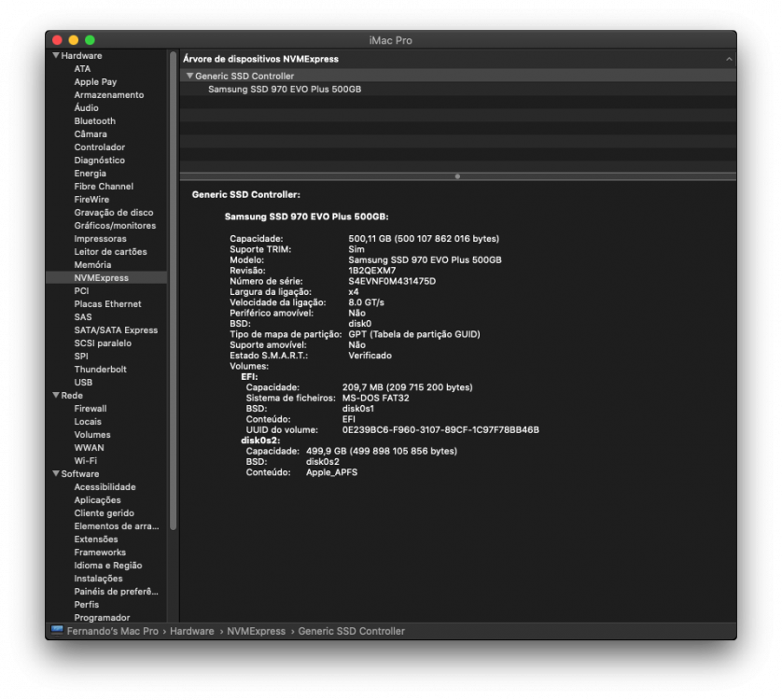This screenshot has height=700, width=782.
Task: Open the Memória category
Action: tap(92, 264)
